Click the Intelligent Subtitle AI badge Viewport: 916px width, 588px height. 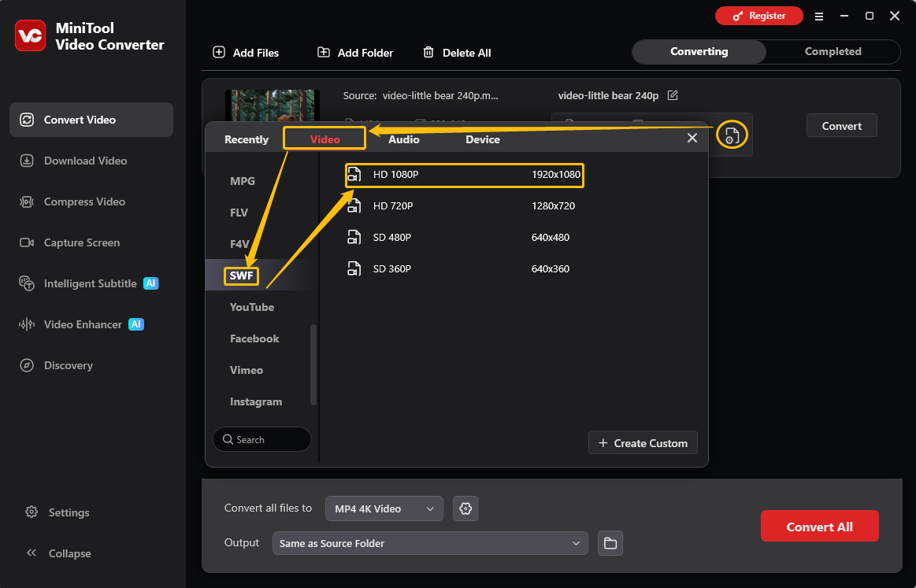151,283
